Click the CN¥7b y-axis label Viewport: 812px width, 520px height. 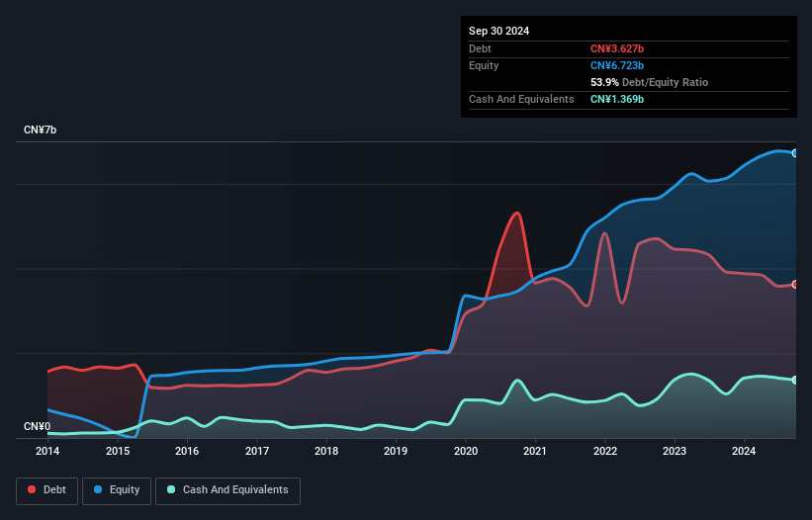[x=41, y=130]
